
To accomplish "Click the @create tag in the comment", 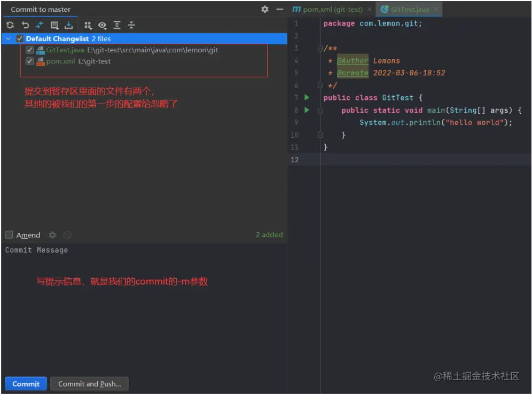I will point(353,73).
